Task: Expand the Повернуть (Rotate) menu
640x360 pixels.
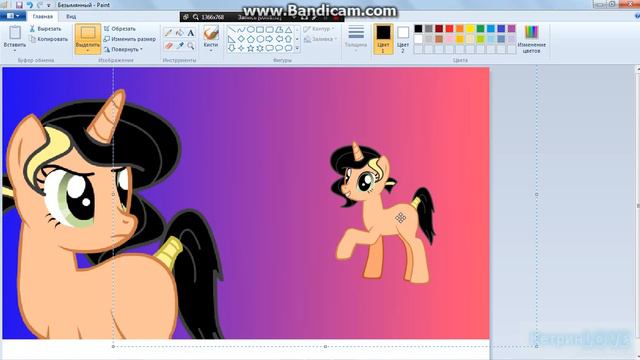Action: pos(123,49)
